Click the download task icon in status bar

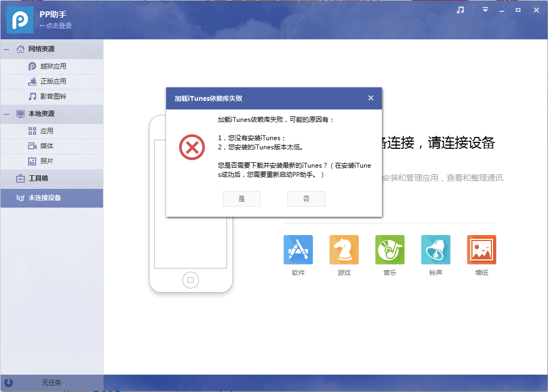click(x=9, y=382)
